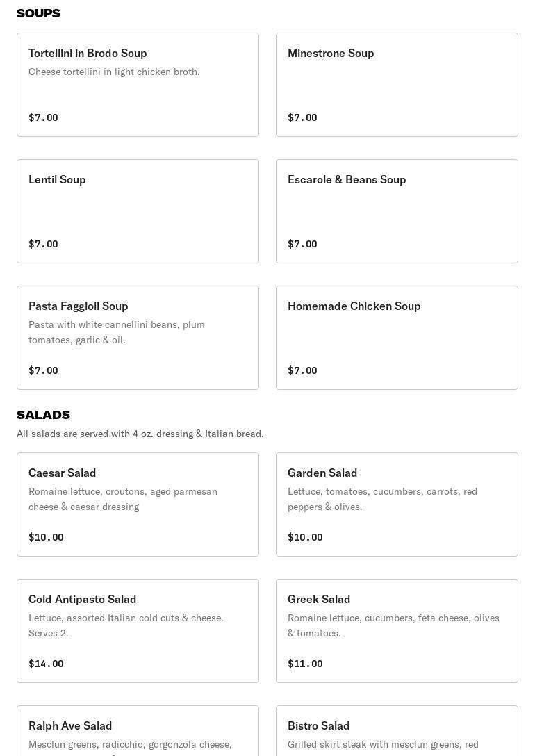Select the Garden Salad card
The image size is (535, 756).
[x=397, y=504]
